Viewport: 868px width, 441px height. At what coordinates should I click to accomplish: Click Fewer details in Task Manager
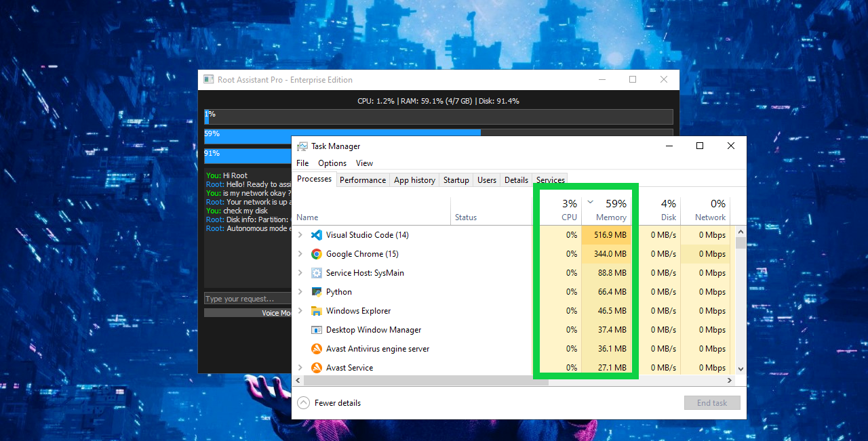(x=329, y=403)
